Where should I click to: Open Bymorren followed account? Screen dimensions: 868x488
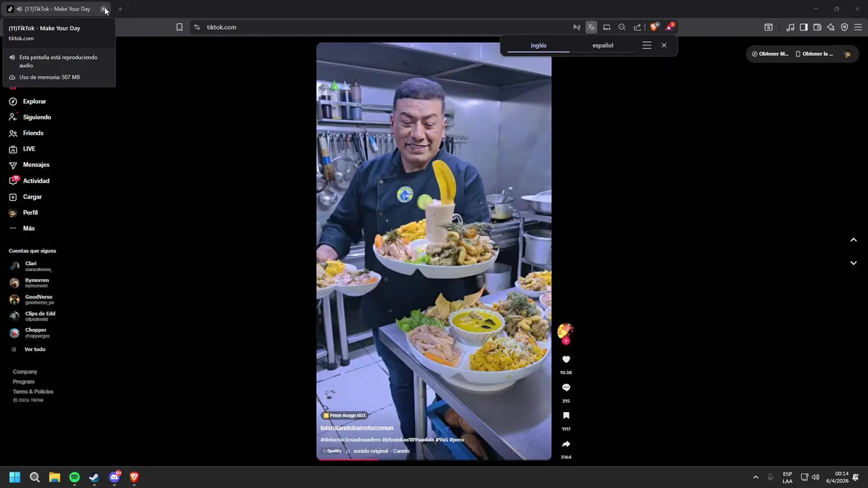[x=29, y=283]
